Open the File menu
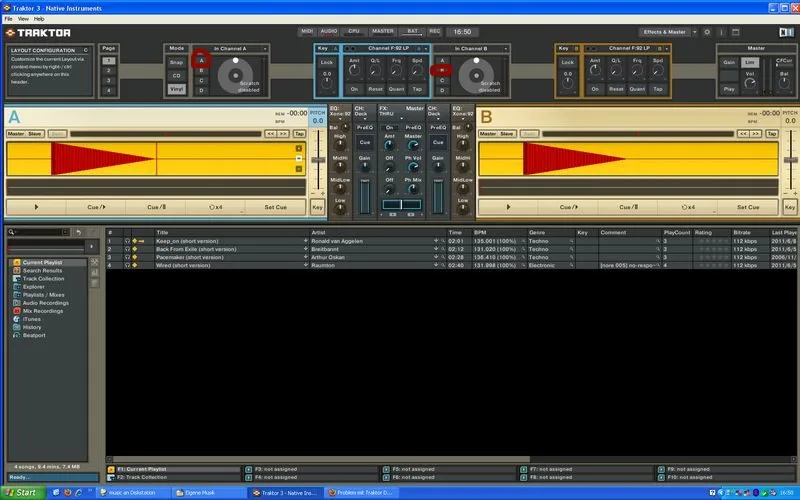This screenshot has width=800, height=500. [9, 19]
